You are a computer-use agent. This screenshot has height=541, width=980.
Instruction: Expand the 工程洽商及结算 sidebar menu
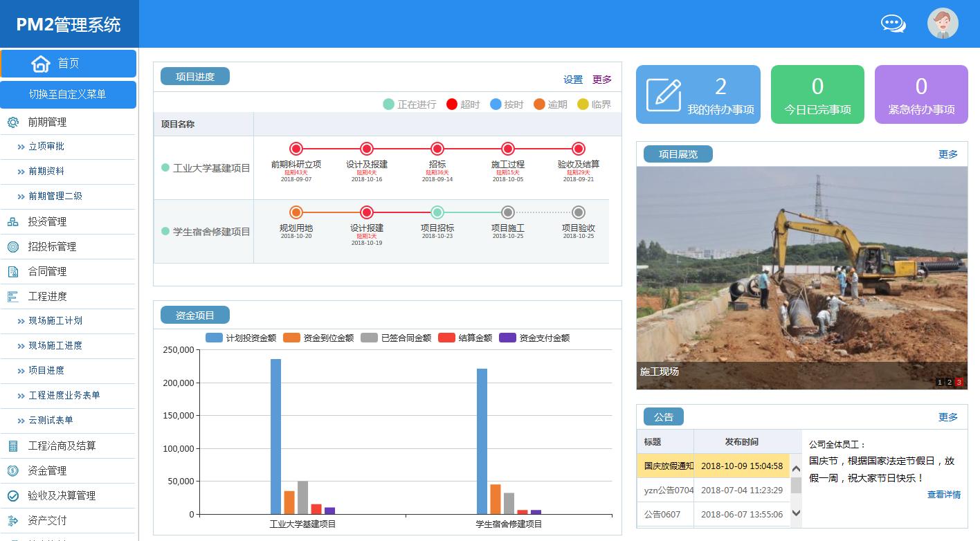(x=62, y=446)
